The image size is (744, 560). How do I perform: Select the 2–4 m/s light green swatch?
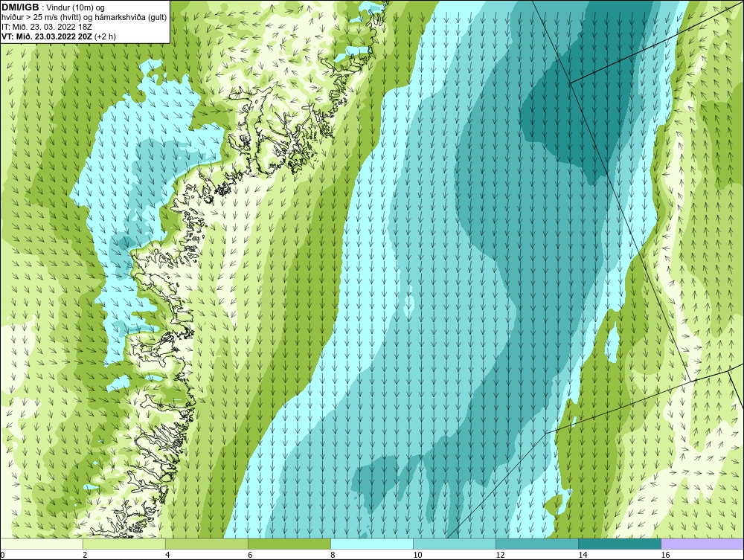(124, 544)
